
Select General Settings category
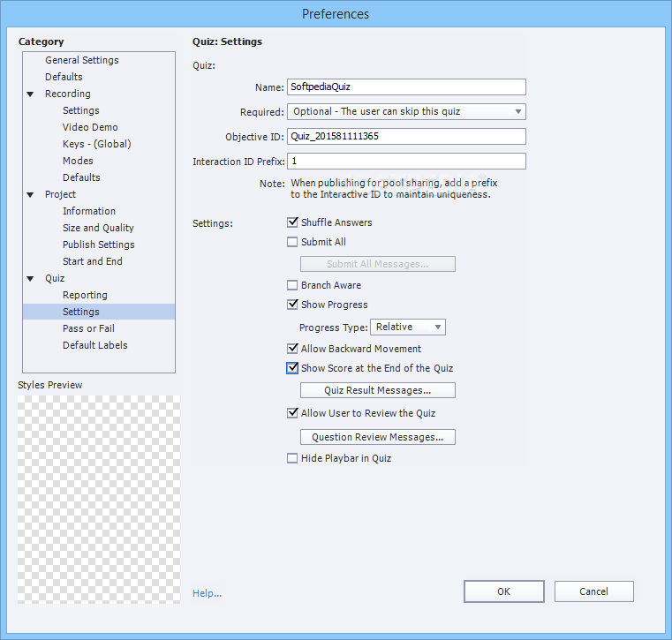pyautogui.click(x=82, y=60)
